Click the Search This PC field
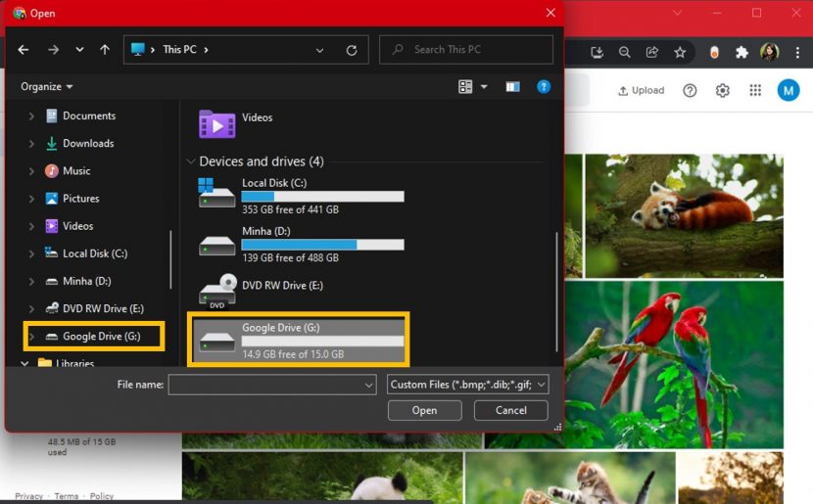Screen dimensions: 813x504 click(x=466, y=50)
